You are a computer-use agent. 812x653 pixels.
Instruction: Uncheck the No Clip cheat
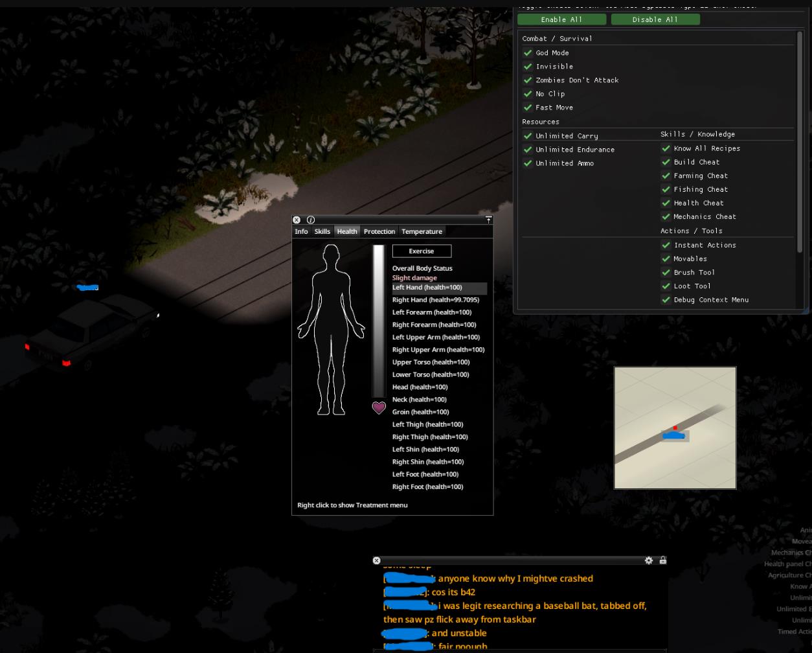click(528, 94)
